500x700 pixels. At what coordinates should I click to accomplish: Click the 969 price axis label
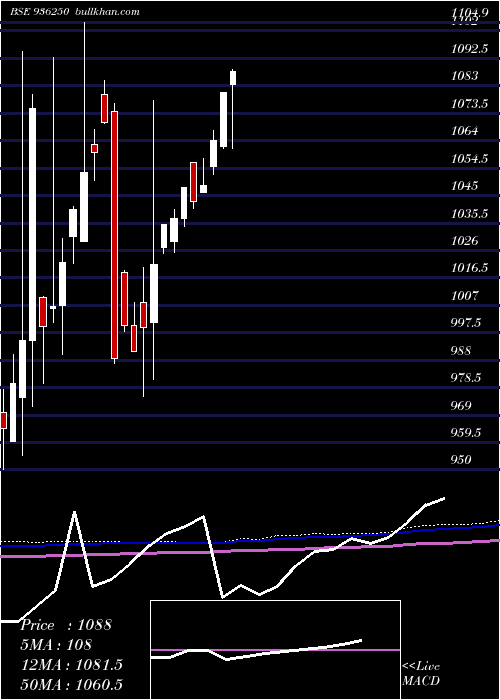tap(461, 405)
